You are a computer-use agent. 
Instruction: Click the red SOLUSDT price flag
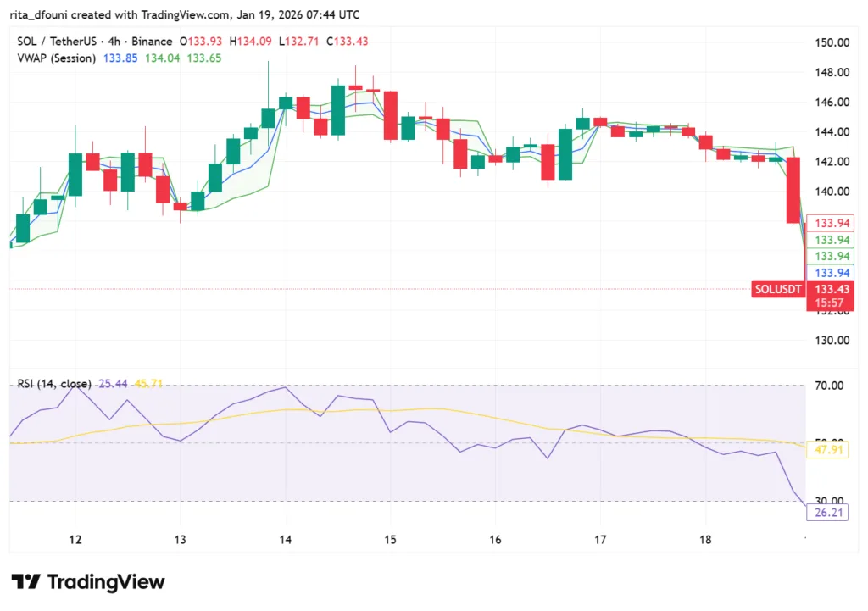(x=777, y=288)
